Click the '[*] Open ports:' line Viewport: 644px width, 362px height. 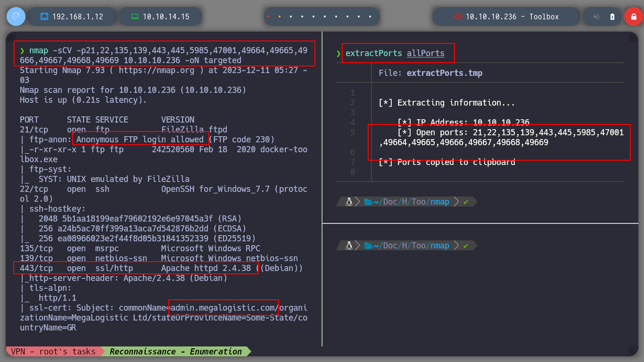tap(501, 137)
